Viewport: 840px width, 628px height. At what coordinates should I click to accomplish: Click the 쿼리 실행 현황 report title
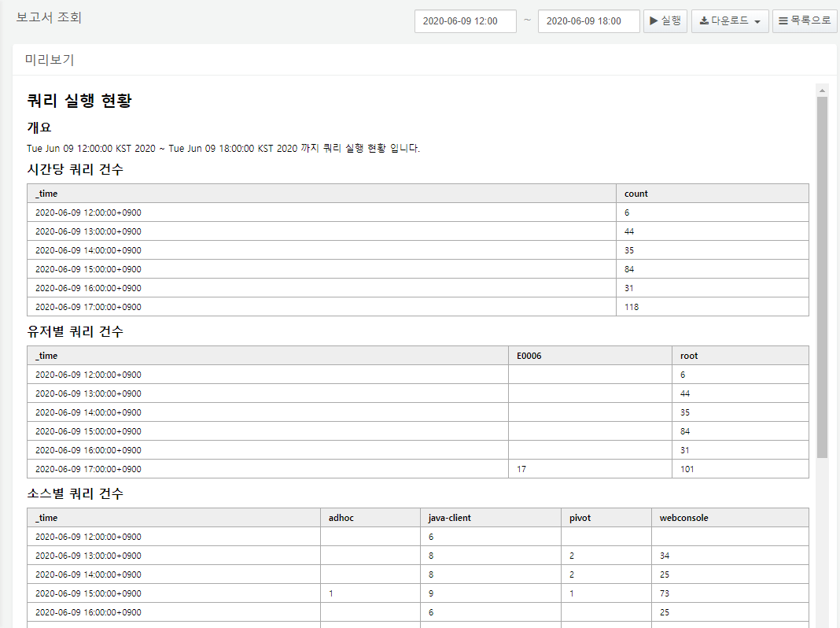coord(79,100)
